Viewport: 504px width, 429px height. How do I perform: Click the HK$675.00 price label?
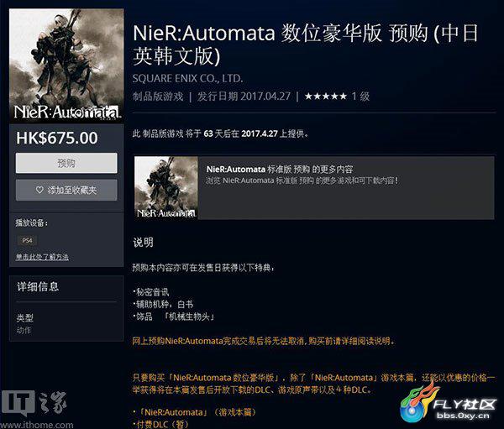(x=57, y=138)
